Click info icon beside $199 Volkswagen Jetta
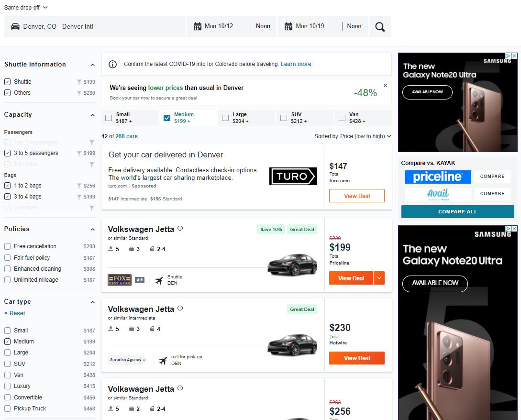Screen dimensions: 521x420 click(180, 228)
